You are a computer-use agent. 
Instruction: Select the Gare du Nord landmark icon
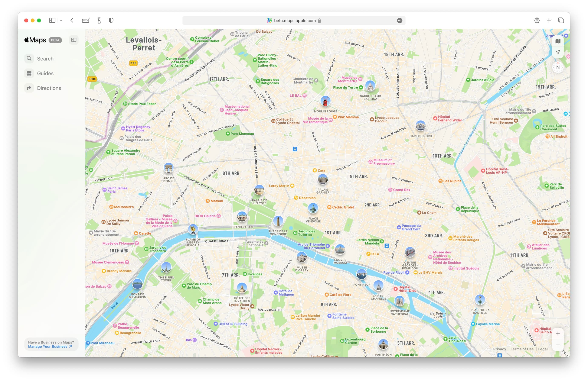point(421,126)
